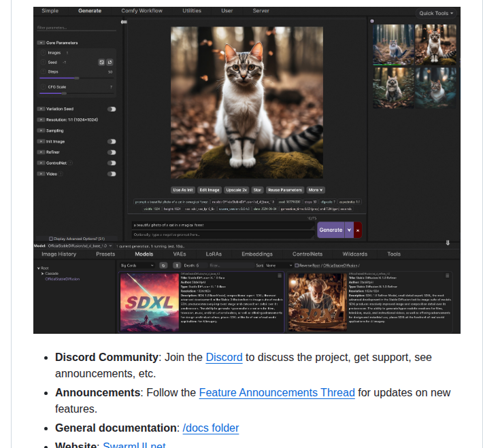Click the red interrupt X beside Generate

coord(358,230)
